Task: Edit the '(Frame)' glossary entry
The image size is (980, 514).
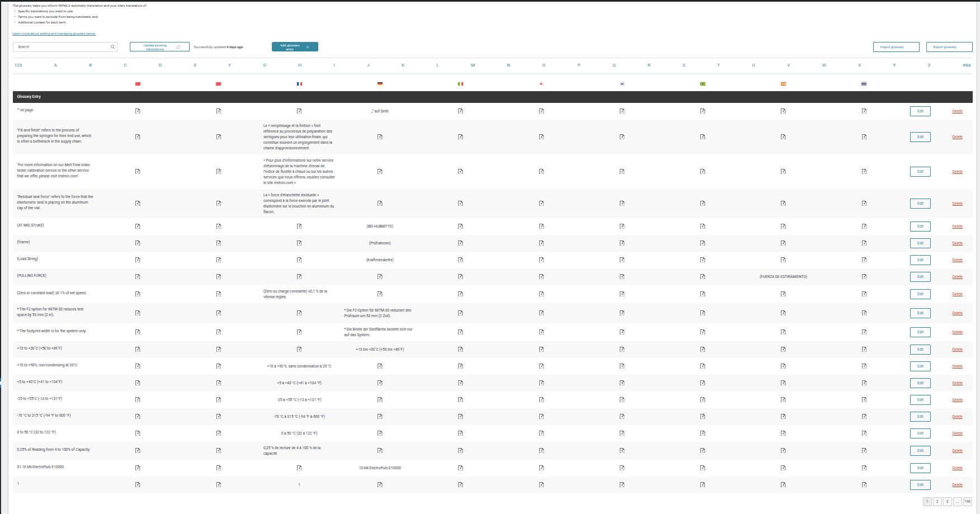Action: pos(920,243)
